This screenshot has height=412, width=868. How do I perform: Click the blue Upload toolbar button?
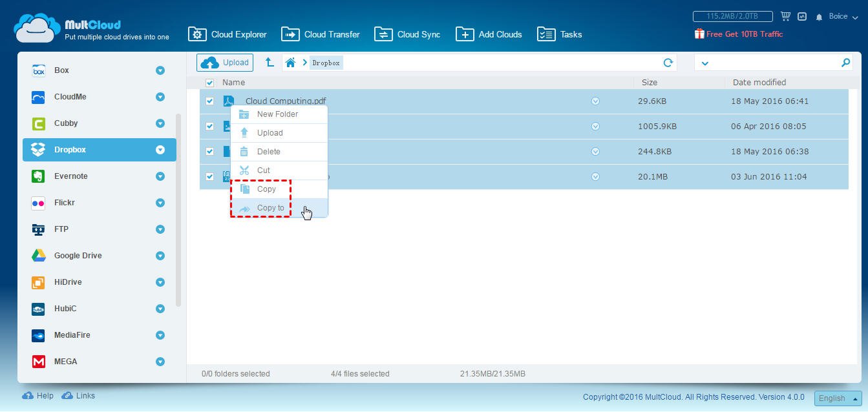click(225, 63)
